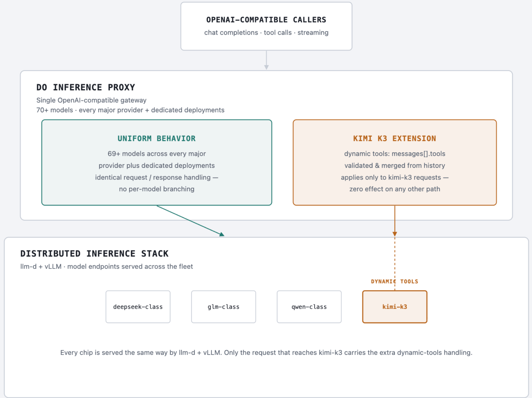This screenshot has height=398, width=532.
Task: Click the orange kimi-k3 endpoint box
Action: (395, 307)
